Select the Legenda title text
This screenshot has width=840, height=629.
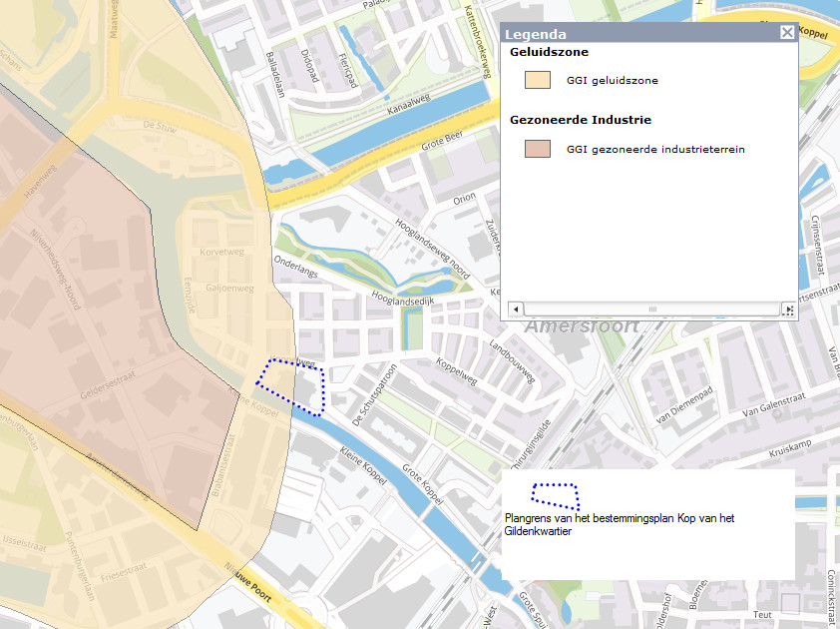pos(535,34)
